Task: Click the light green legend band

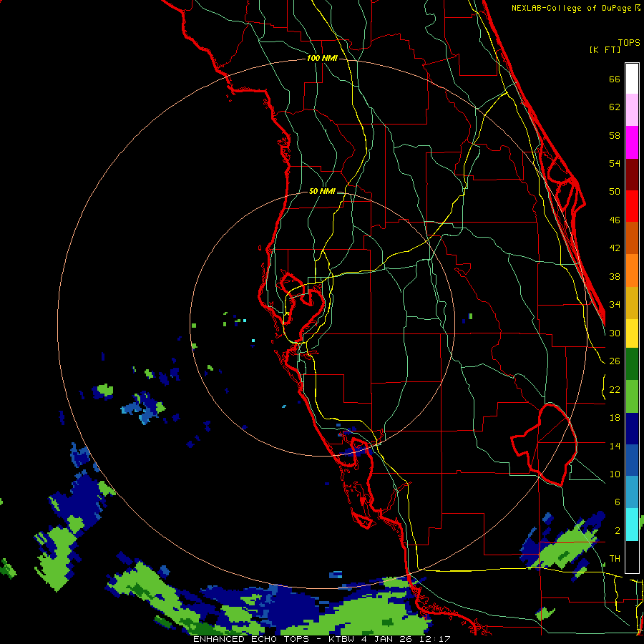Action: click(632, 396)
